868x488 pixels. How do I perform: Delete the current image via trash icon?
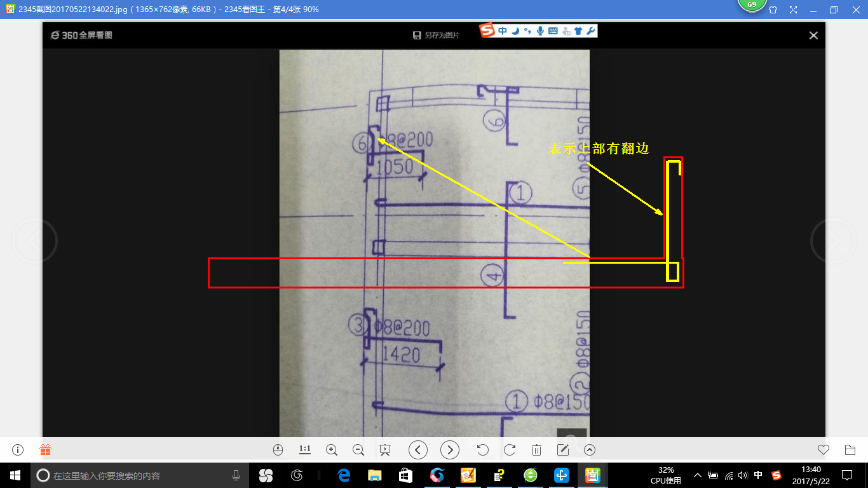click(x=536, y=450)
